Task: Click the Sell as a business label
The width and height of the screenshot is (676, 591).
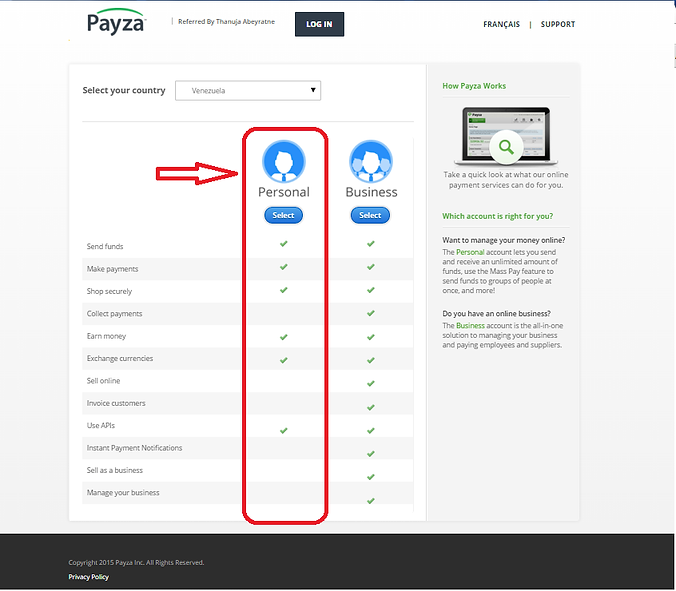Action: [115, 470]
